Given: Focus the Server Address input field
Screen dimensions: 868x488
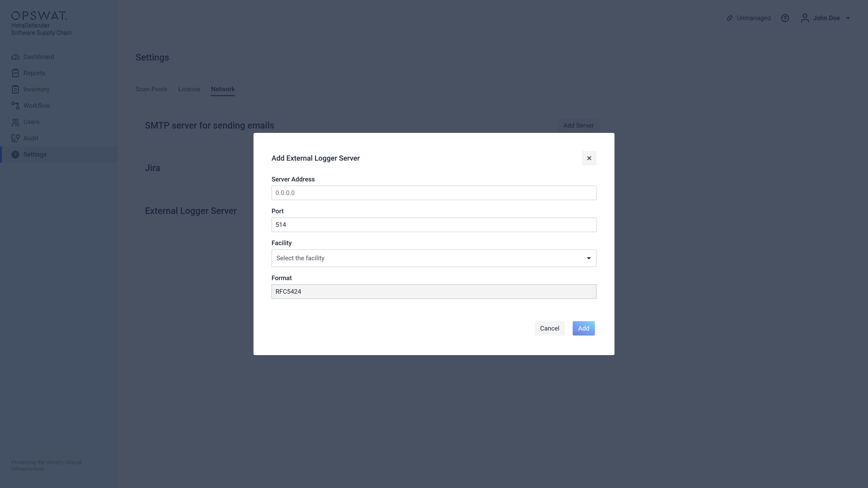Looking at the screenshot, I should 434,193.
